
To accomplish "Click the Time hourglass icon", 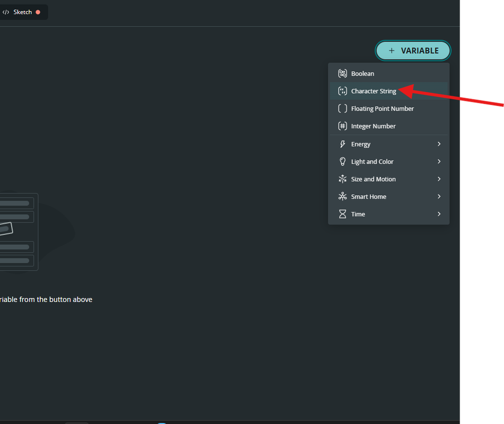I will (x=343, y=214).
